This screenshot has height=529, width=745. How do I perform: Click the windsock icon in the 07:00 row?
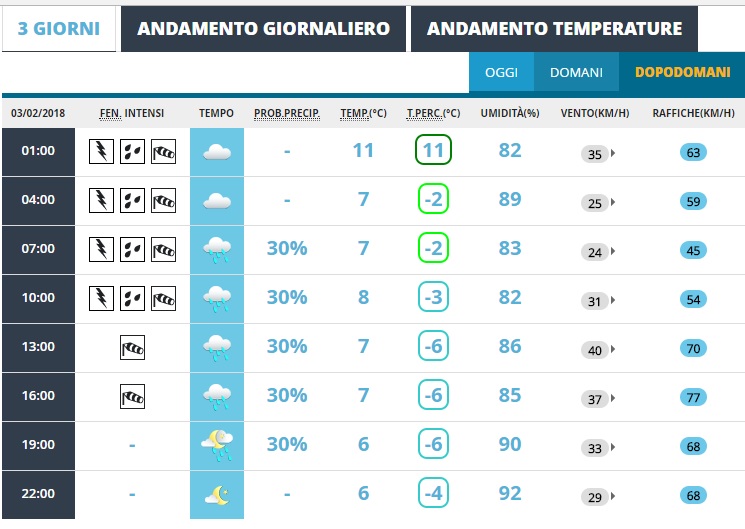click(163, 250)
